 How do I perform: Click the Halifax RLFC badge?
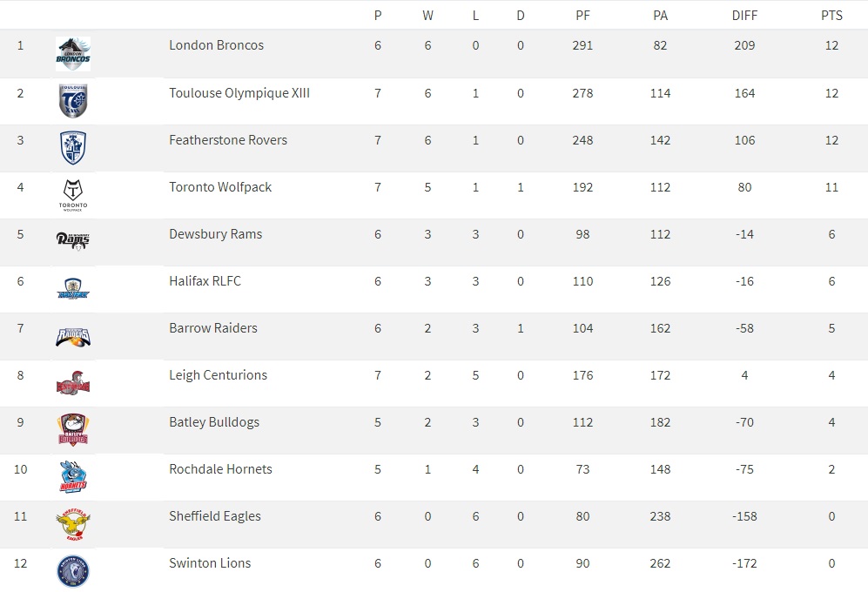[x=73, y=288]
